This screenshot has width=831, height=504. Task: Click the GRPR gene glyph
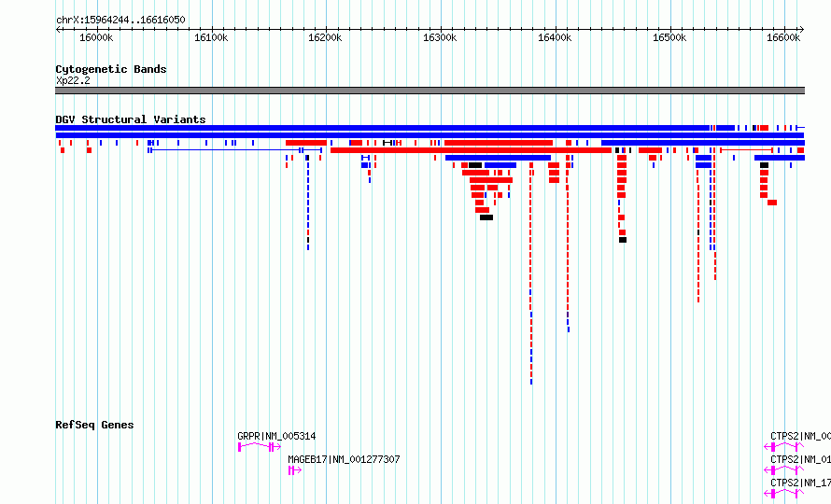coord(260,447)
